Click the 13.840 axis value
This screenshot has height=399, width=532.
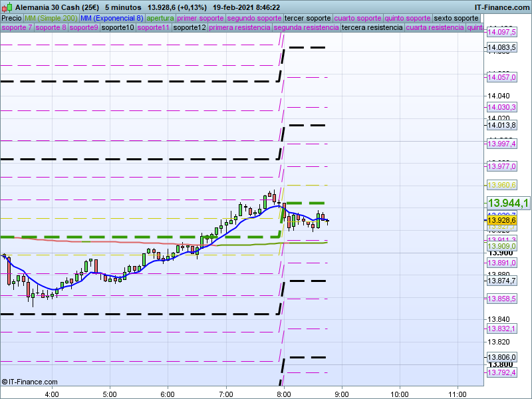click(498, 319)
